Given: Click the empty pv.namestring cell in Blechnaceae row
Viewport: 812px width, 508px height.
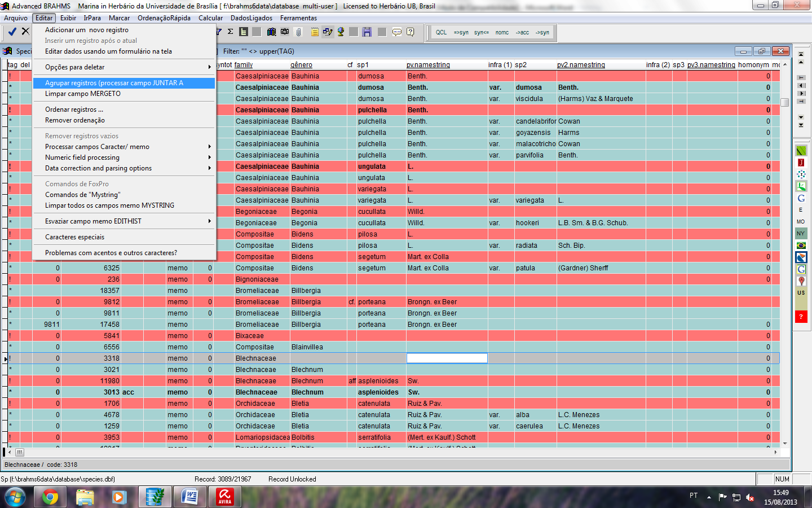Looking at the screenshot, I should click(447, 358).
